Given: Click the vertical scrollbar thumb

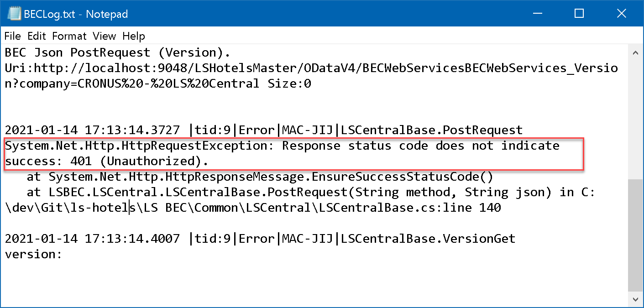Looking at the screenshot, I should 634,235.
